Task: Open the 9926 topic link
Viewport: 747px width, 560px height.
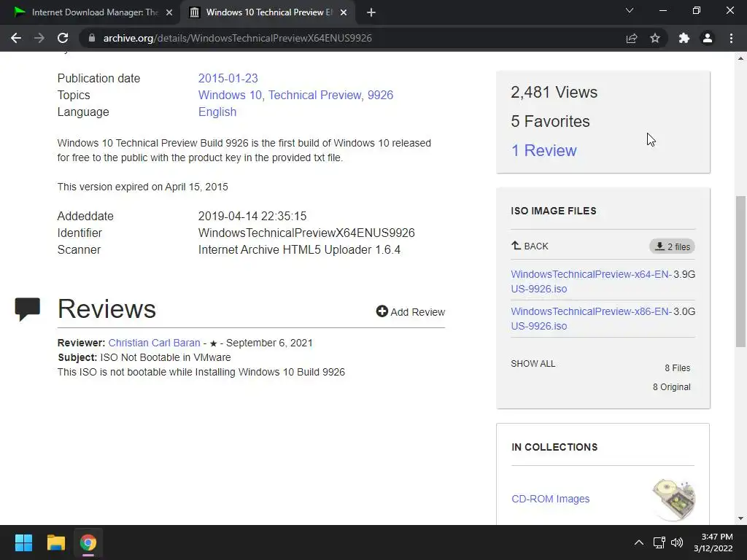Action: click(x=380, y=95)
